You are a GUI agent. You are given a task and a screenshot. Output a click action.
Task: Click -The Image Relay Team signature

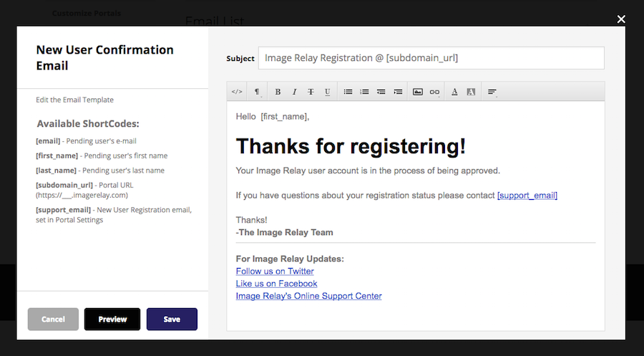284,232
